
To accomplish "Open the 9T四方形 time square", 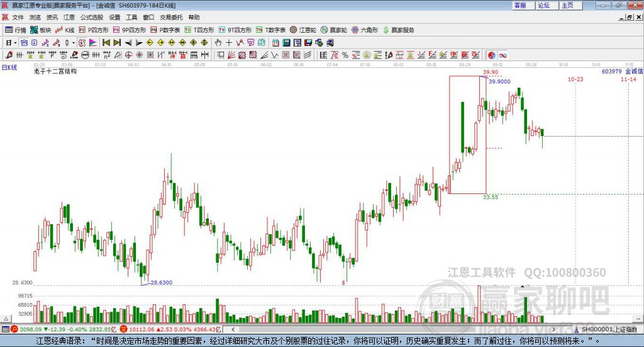I will click(235, 30).
